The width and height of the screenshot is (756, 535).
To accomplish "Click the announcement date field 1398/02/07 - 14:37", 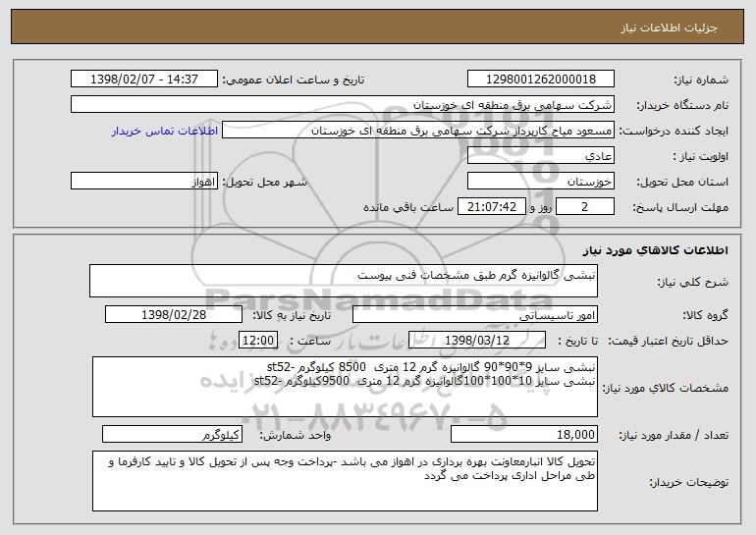I will [x=144, y=80].
